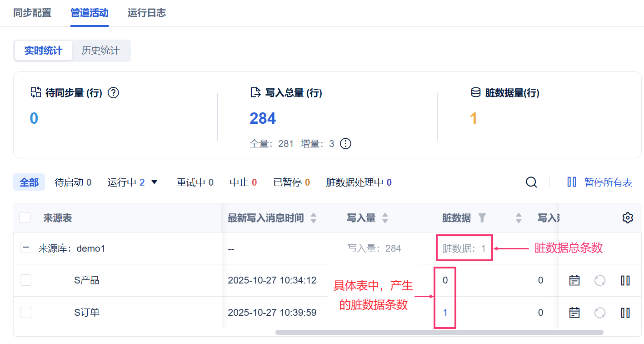The width and height of the screenshot is (644, 344).
Task: Switch to 历史统计 view
Action: pyautogui.click(x=100, y=51)
